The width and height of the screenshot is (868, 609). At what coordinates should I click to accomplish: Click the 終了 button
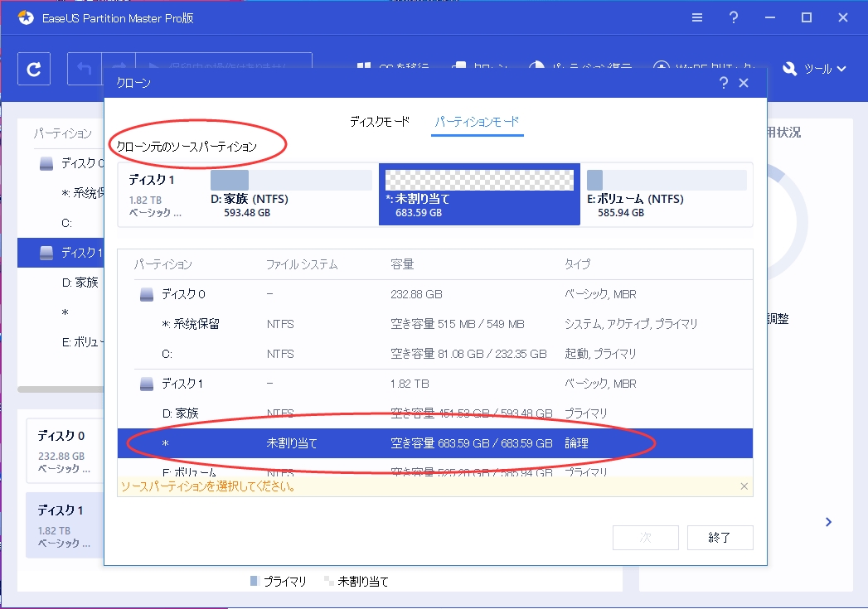720,538
